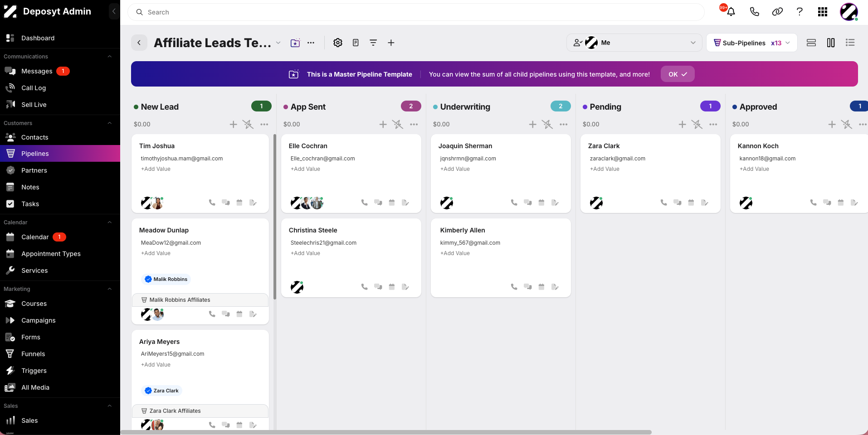868x435 pixels.
Task: Click the note edit icon on the Zara Clark card
Action: 704,203
